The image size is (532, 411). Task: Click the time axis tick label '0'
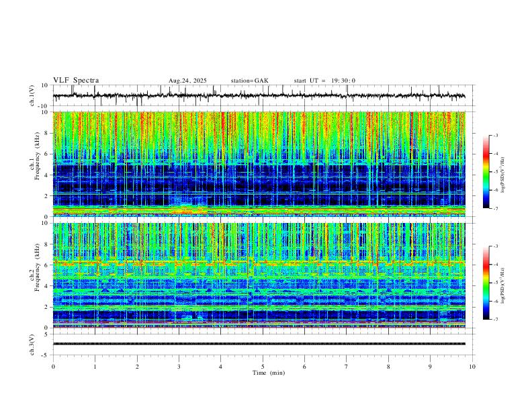tap(53, 367)
